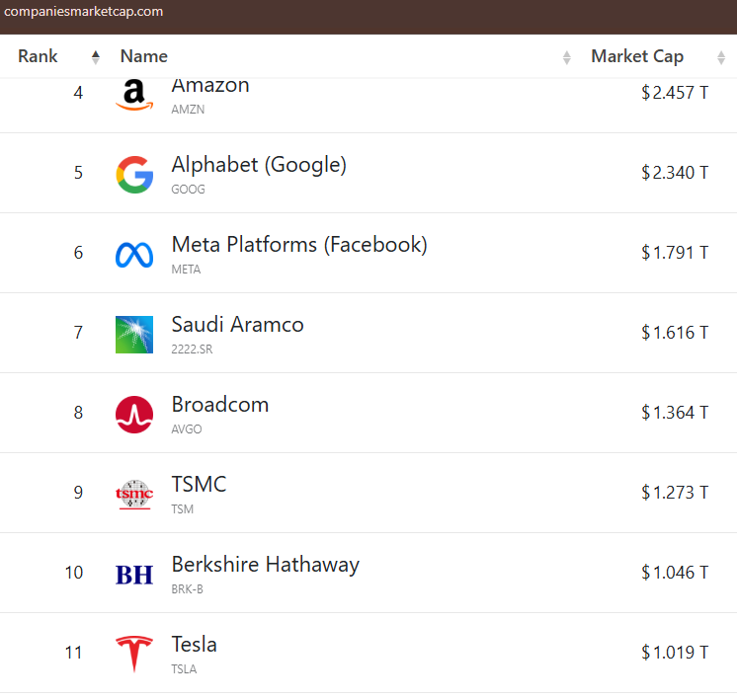Click the Rank column header
Image resolution: width=737 pixels, height=700 pixels.
coord(38,56)
